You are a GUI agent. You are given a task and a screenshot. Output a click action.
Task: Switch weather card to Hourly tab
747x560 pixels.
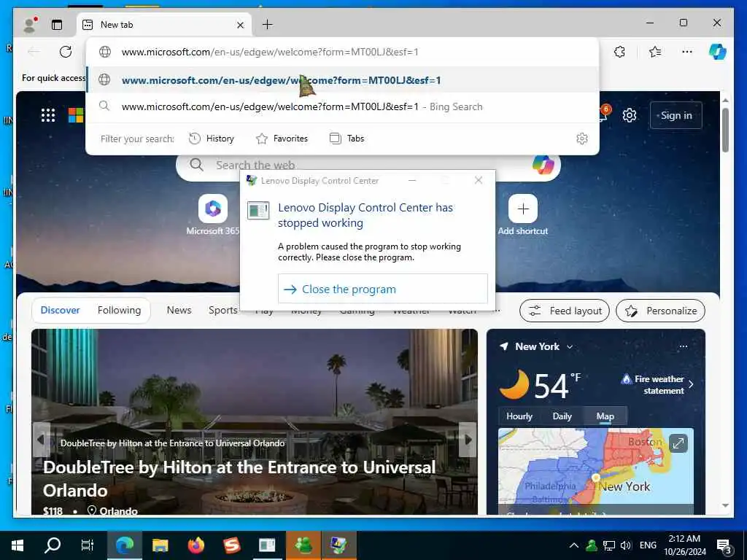tap(519, 416)
